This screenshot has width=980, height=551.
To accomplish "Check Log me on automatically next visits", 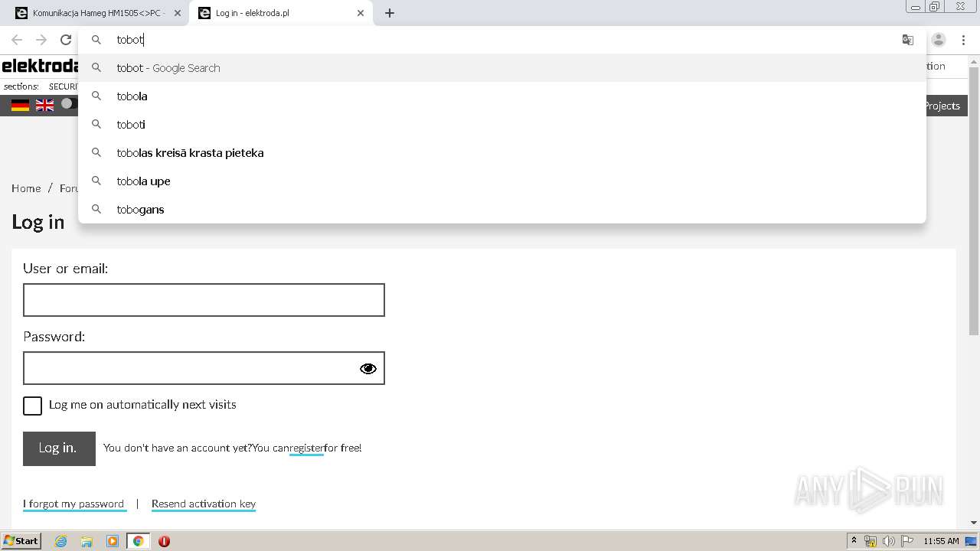I will click(32, 406).
